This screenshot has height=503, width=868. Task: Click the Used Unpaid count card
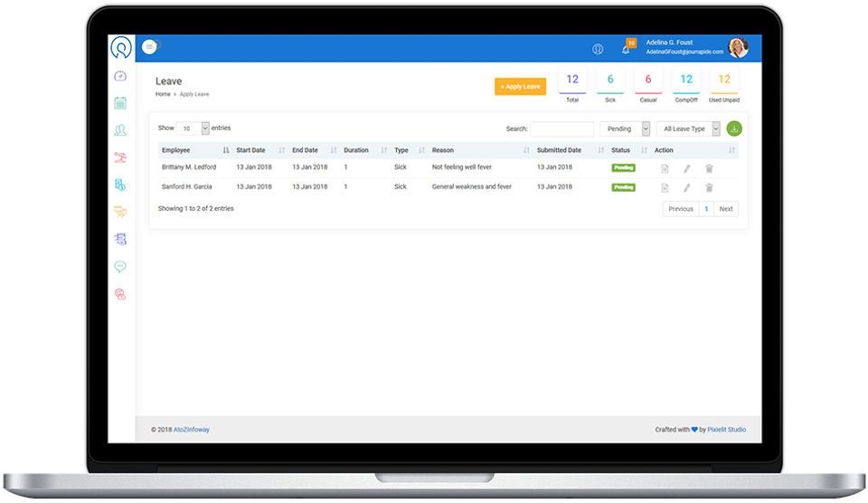point(724,87)
